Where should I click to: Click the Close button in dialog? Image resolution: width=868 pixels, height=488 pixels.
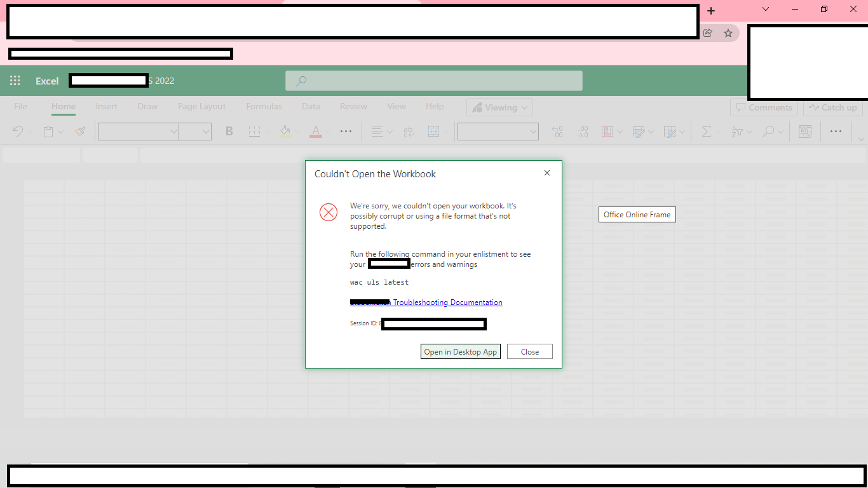[x=530, y=351]
